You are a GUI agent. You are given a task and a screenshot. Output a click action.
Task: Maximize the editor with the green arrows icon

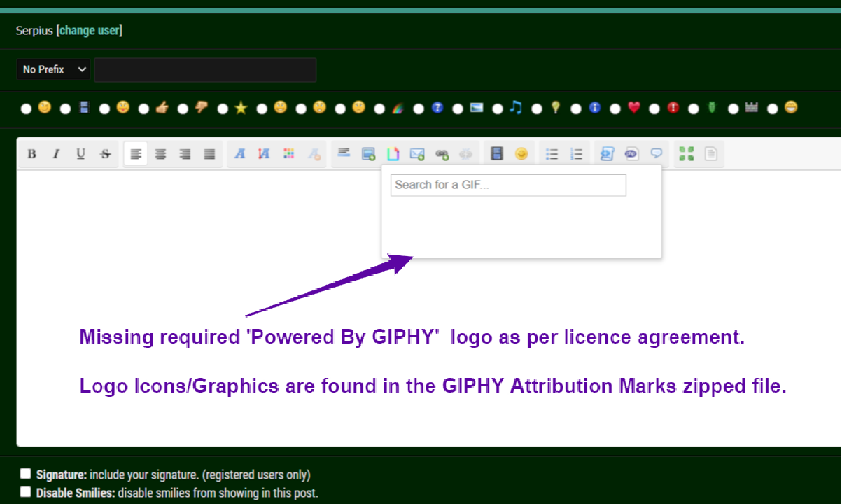[687, 154]
